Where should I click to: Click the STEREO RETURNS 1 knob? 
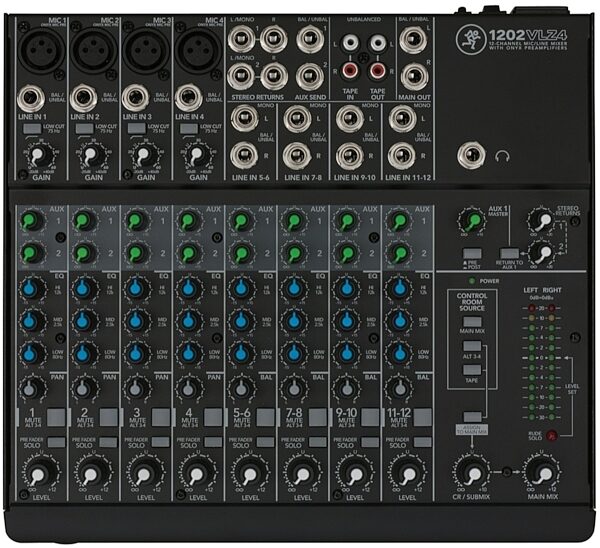point(543,220)
